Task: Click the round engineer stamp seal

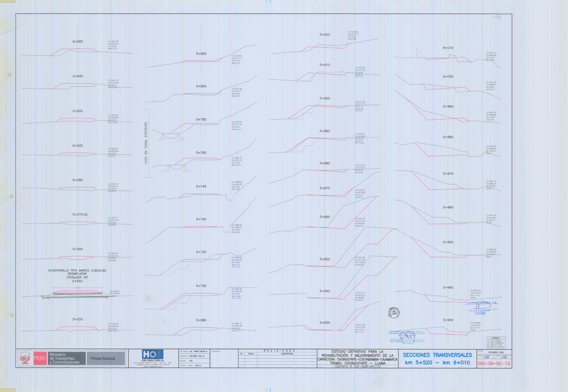Action: coord(394,313)
